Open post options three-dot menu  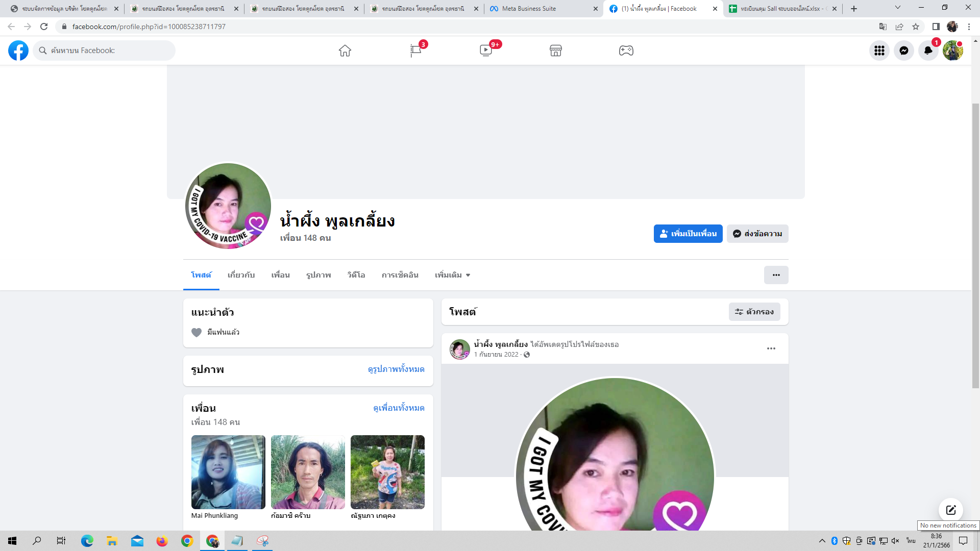(771, 348)
